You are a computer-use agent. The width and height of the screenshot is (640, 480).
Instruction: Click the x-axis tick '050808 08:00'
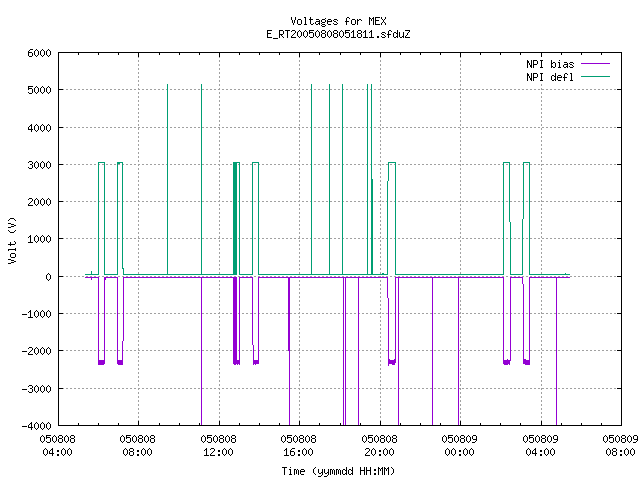(138, 446)
